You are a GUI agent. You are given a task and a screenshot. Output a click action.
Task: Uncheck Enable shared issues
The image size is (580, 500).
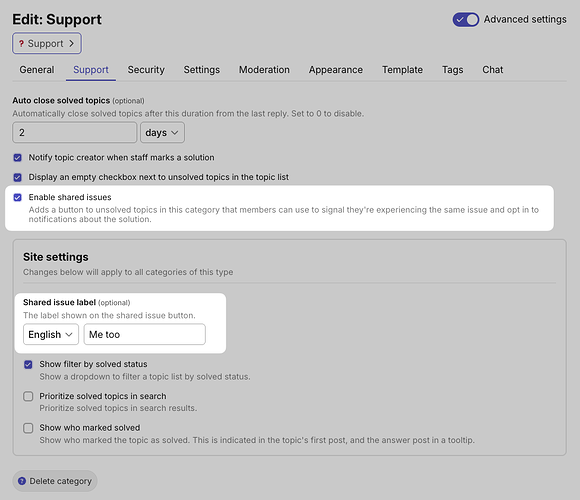(x=17, y=197)
